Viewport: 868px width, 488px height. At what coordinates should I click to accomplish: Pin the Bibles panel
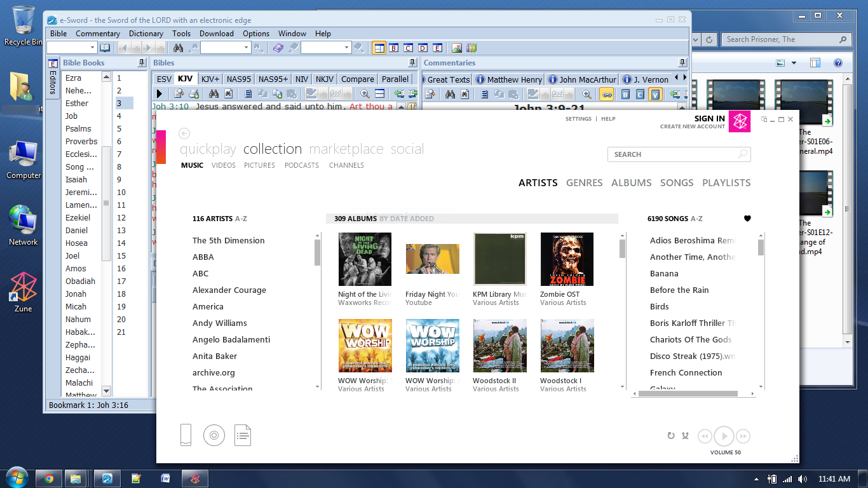(413, 63)
